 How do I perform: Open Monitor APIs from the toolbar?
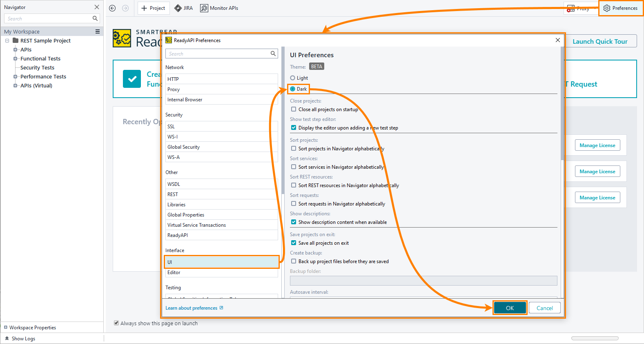219,8
